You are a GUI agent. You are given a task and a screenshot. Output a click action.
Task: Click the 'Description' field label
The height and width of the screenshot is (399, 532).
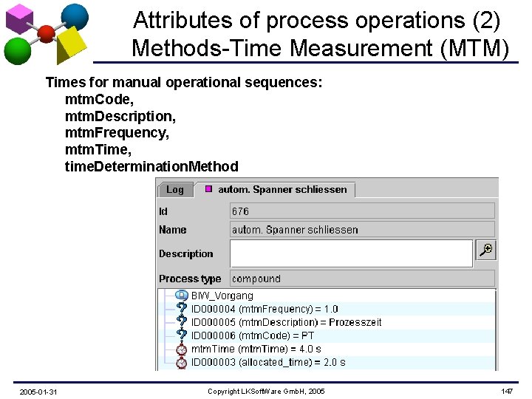pos(186,253)
